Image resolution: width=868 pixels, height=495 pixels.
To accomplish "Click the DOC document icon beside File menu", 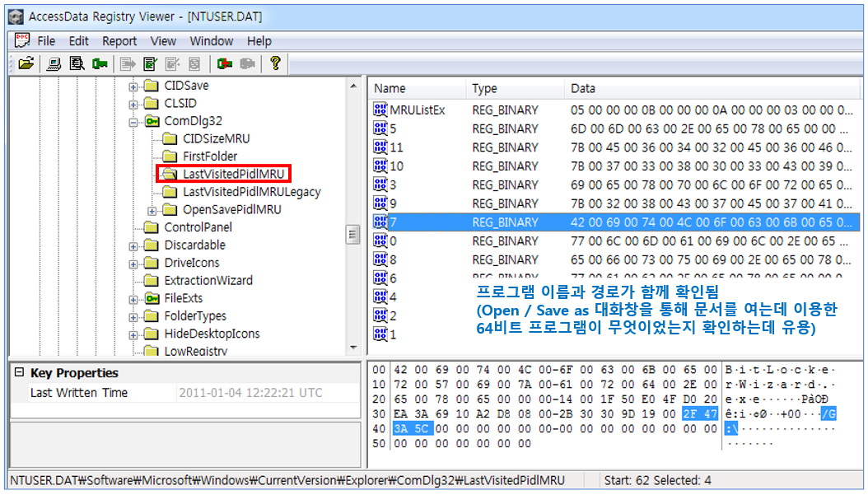I will pos(22,40).
